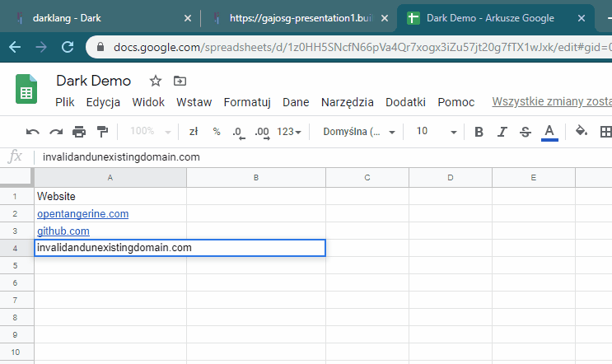
Task: Format as currency zł
Action: pos(194,132)
